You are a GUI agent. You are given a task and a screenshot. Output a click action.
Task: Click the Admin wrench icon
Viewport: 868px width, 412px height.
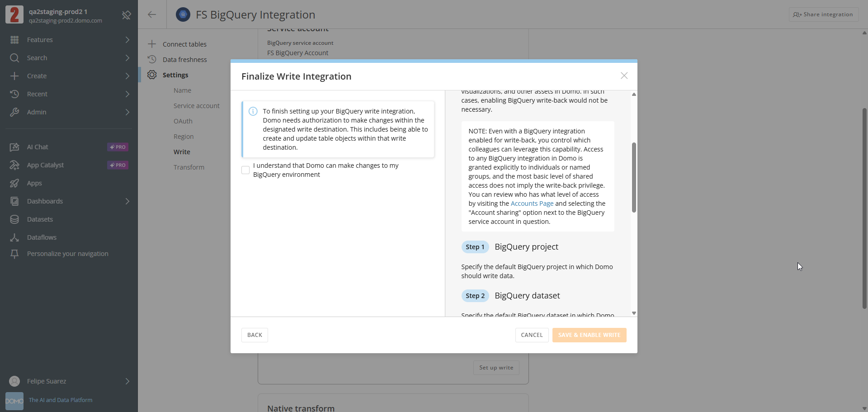pos(14,112)
